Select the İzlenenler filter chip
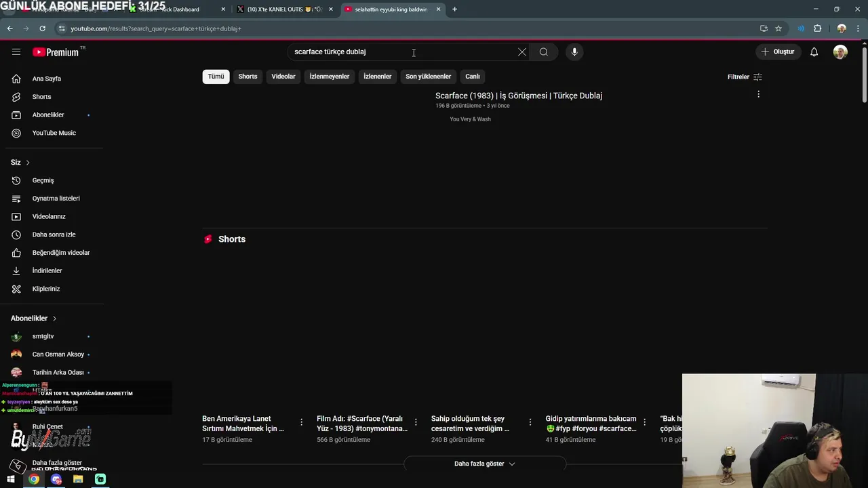Screen dimensions: 868x488 coord(377,77)
